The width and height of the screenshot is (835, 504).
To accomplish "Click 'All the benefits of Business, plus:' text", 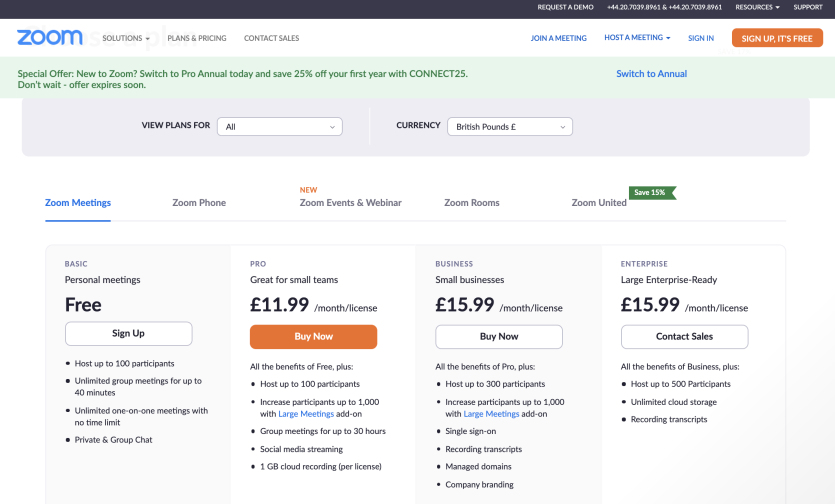I will (680, 367).
